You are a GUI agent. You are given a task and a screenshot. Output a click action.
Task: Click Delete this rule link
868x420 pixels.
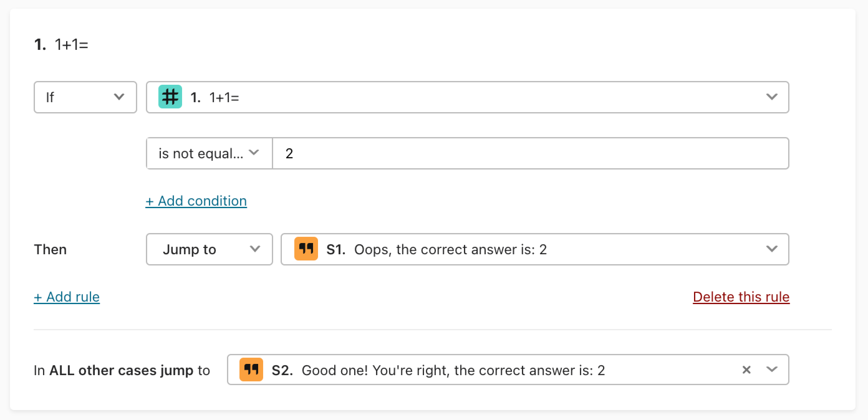pyautogui.click(x=741, y=297)
